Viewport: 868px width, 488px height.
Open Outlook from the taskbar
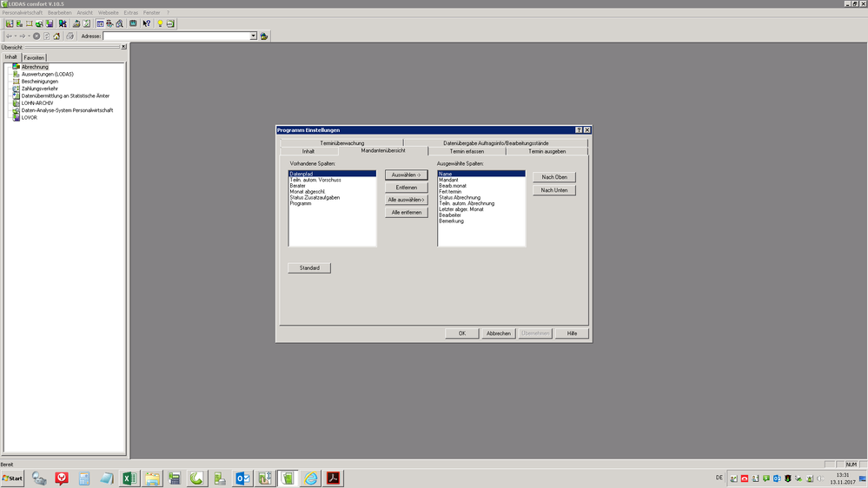242,478
